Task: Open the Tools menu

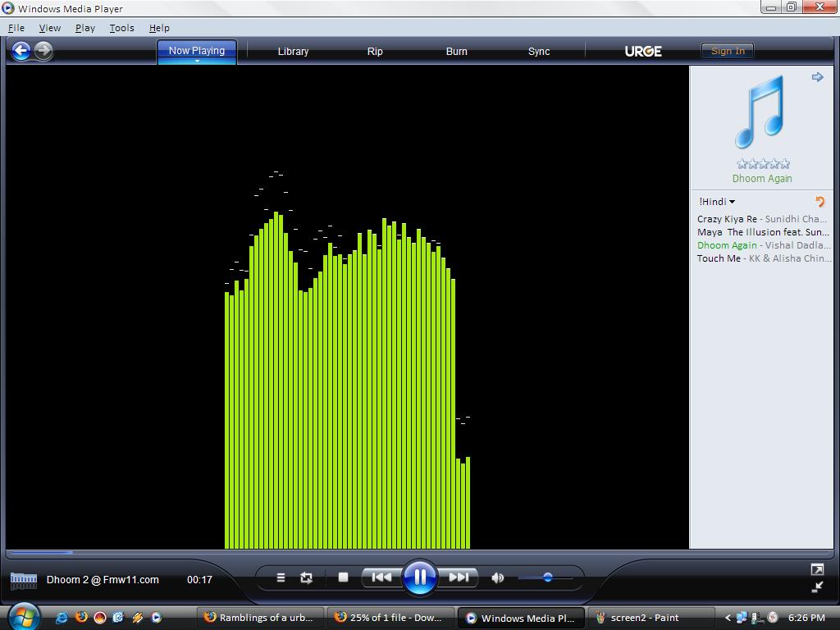Action: click(121, 28)
